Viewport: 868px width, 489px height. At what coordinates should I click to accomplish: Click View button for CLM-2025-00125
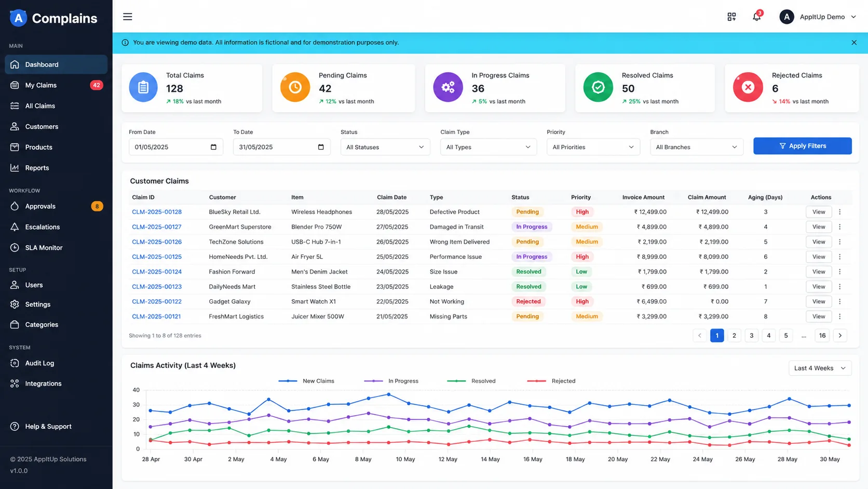point(819,257)
